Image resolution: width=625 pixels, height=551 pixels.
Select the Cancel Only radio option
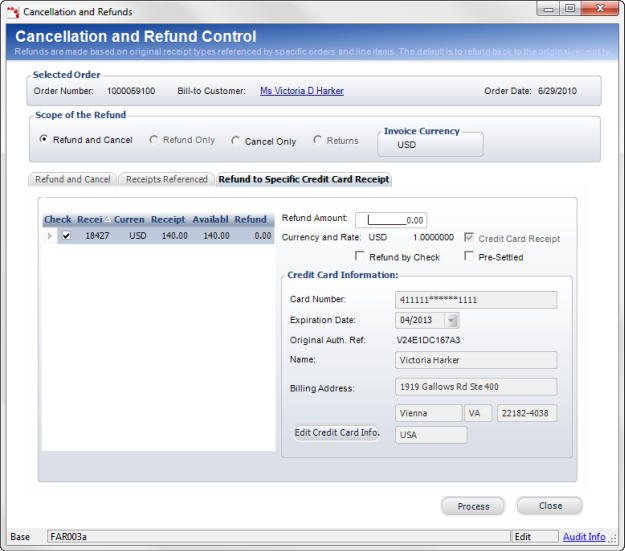(x=236, y=141)
